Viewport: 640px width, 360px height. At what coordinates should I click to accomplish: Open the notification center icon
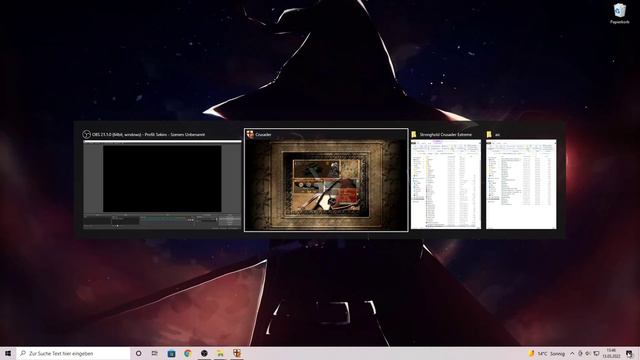pos(629,353)
